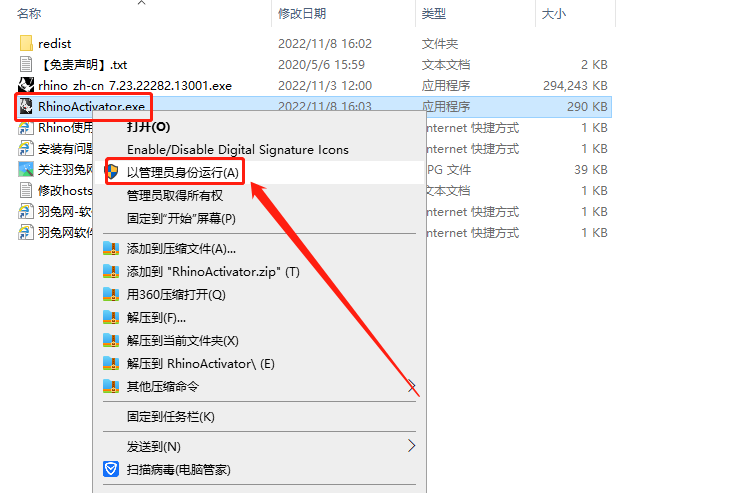Click the 2020/5/6 15:59 date cell
755x493 pixels.
tap(321, 65)
